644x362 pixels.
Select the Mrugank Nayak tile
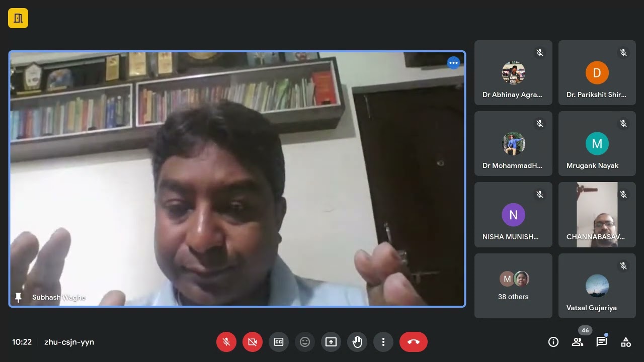point(597,144)
